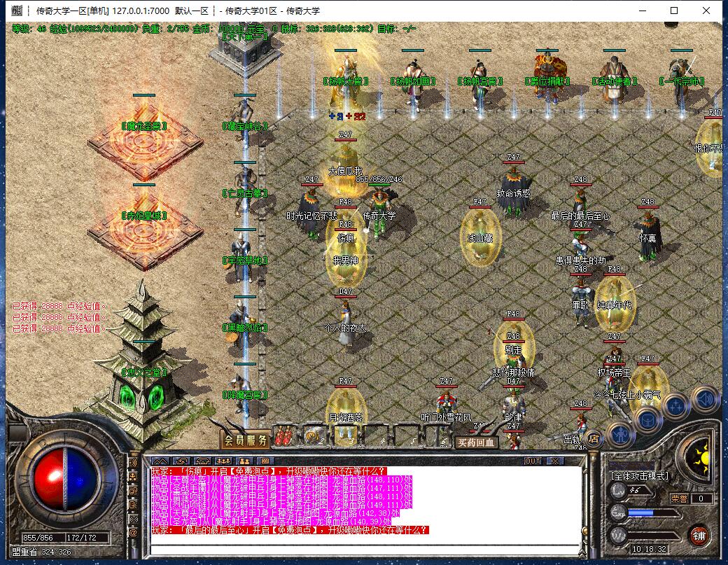Click the double-chevron icon above chat

(x=160, y=461)
